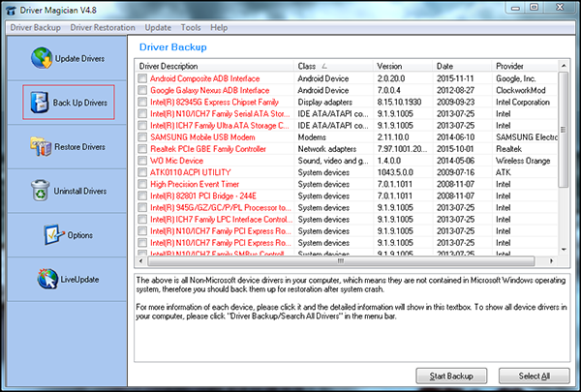Click the Google, Inc. provider cell
Image resolution: width=581 pixels, height=392 pixels.
click(516, 78)
